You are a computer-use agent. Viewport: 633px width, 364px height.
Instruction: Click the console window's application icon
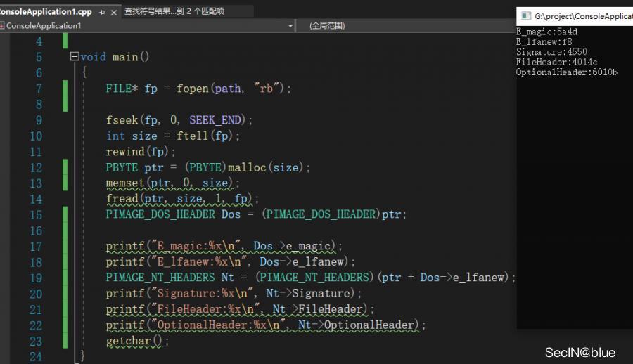click(525, 15)
